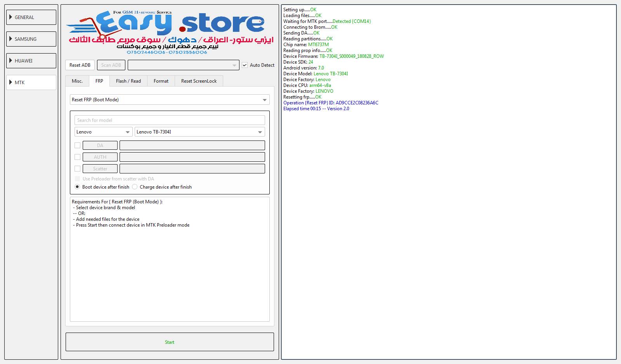Click 'Press Start then connect device' requirement line
Viewport: 621px width, 364px height.
pos(131,225)
